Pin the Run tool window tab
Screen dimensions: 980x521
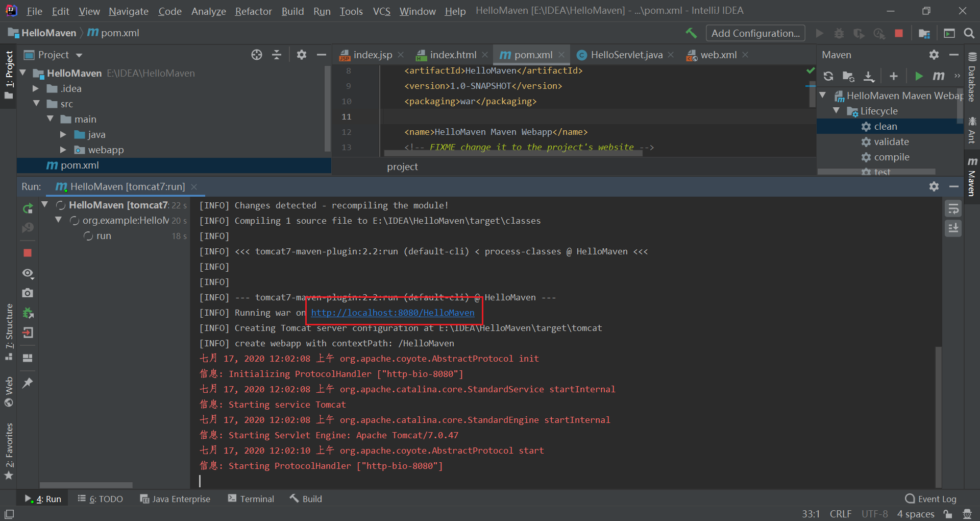(28, 383)
